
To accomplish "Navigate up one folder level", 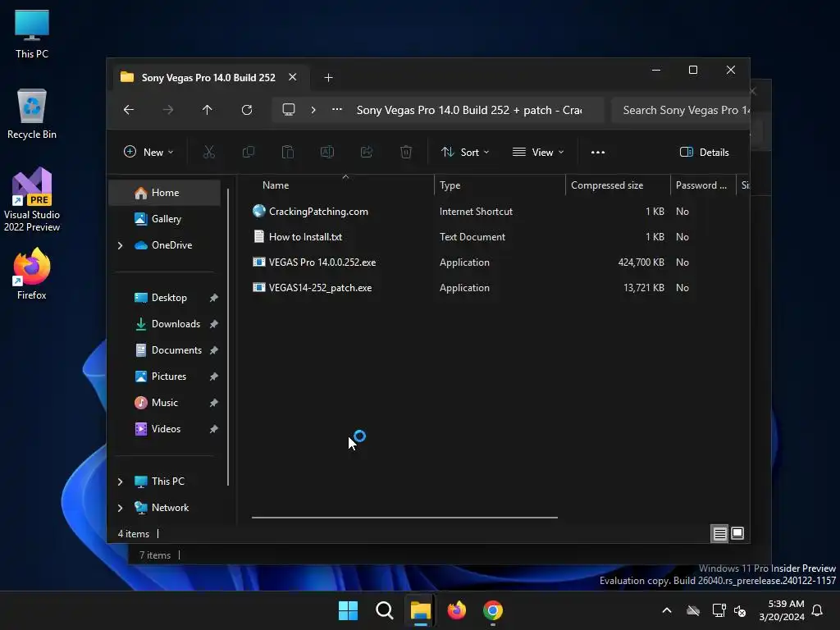I will click(208, 110).
